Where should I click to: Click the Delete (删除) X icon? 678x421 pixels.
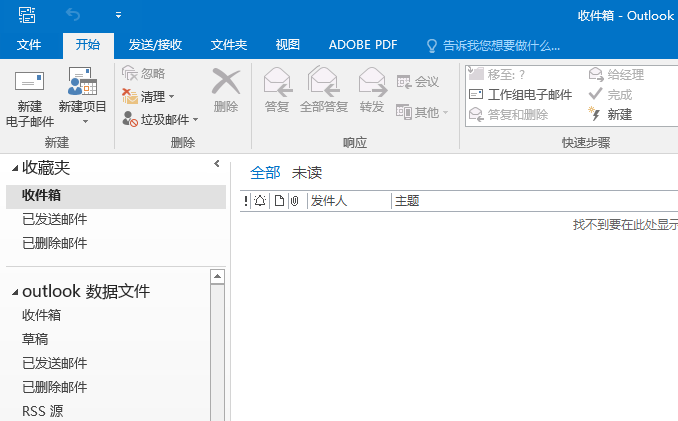tap(226, 83)
